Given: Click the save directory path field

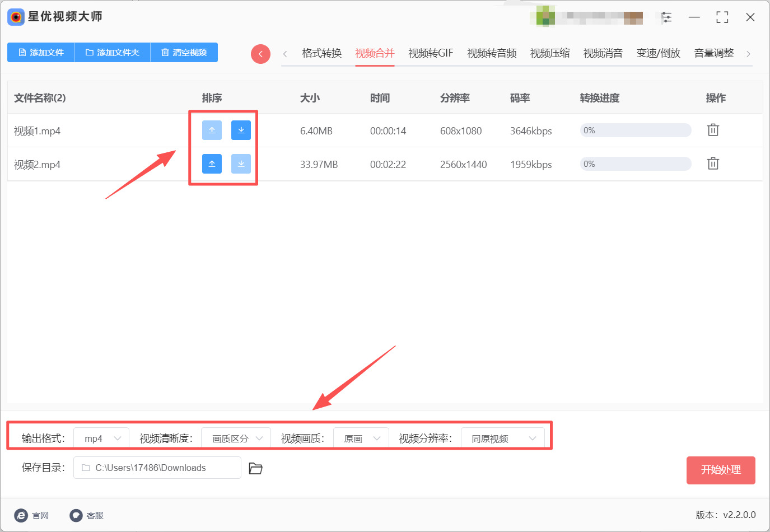Looking at the screenshot, I should pos(157,468).
